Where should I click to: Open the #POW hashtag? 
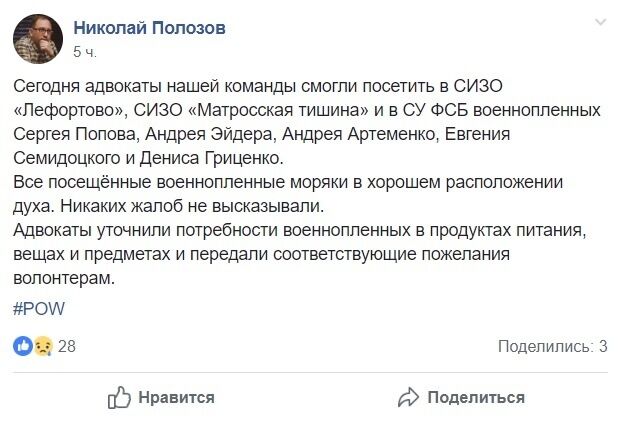click(x=39, y=308)
